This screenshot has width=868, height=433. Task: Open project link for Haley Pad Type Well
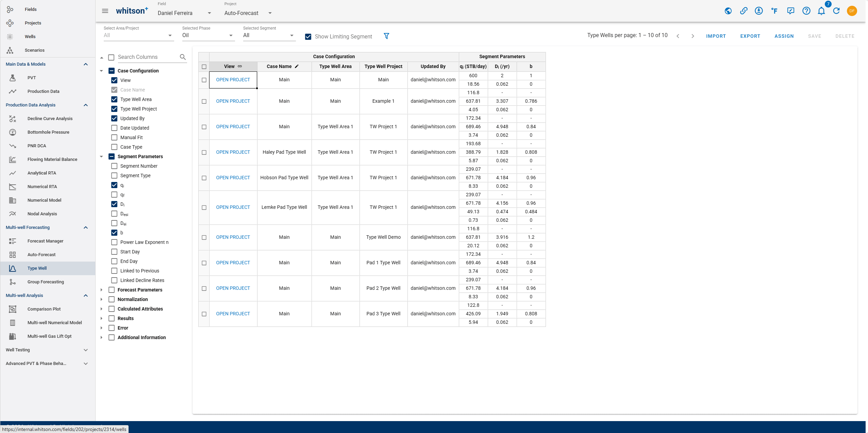233,152
